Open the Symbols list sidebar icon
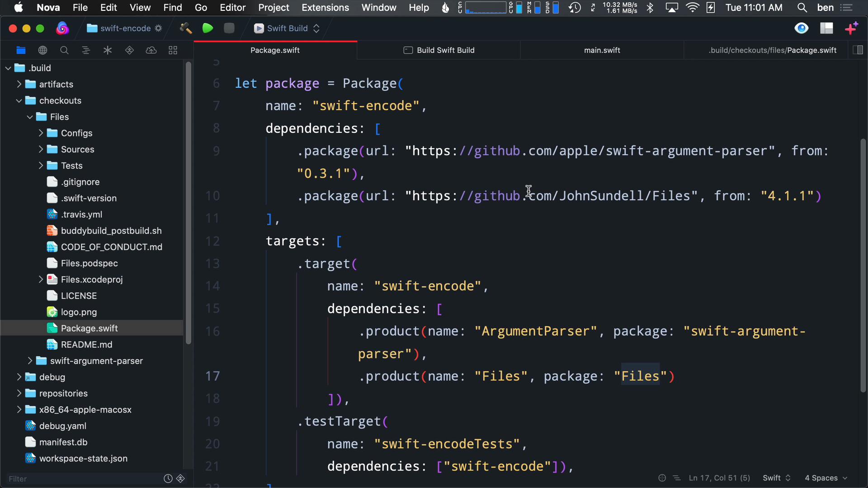 86,50
